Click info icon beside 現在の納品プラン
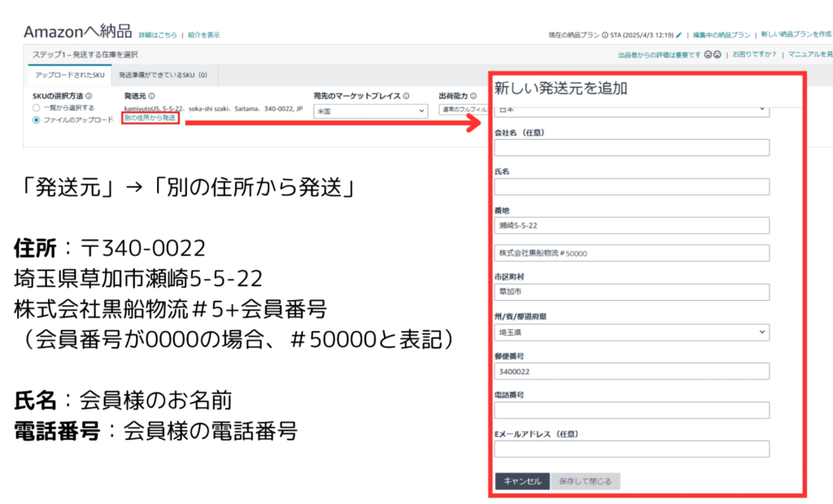Image resolution: width=833 pixels, height=504 pixels. click(x=605, y=36)
